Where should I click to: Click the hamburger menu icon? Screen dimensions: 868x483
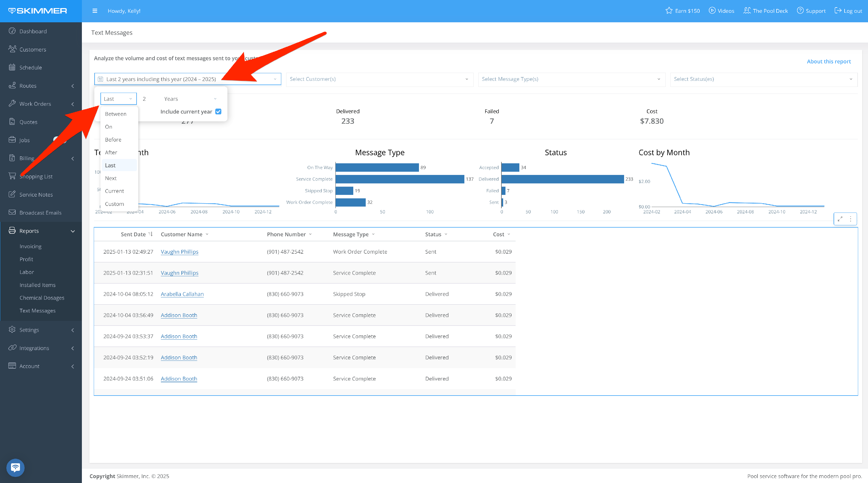coord(95,11)
